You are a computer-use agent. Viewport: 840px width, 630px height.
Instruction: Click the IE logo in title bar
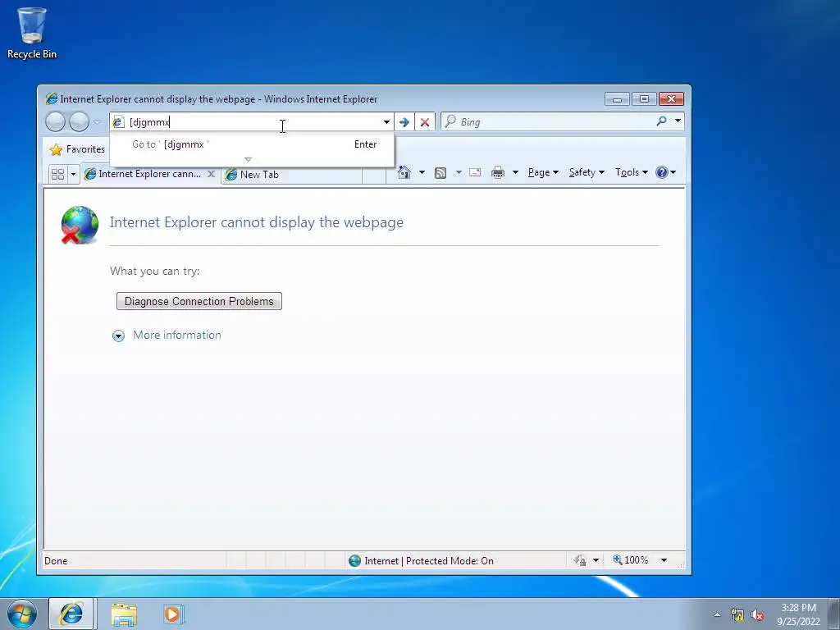coord(52,98)
